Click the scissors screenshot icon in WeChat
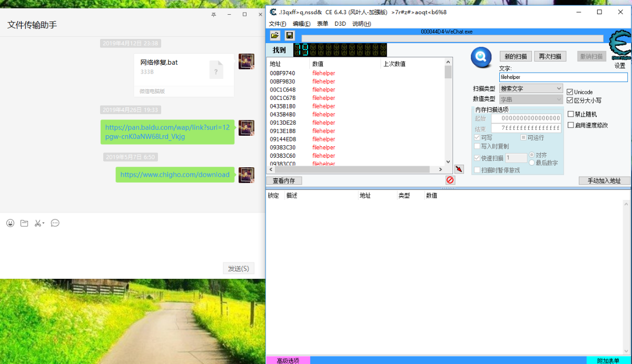The height and width of the screenshot is (364, 632). [38, 223]
